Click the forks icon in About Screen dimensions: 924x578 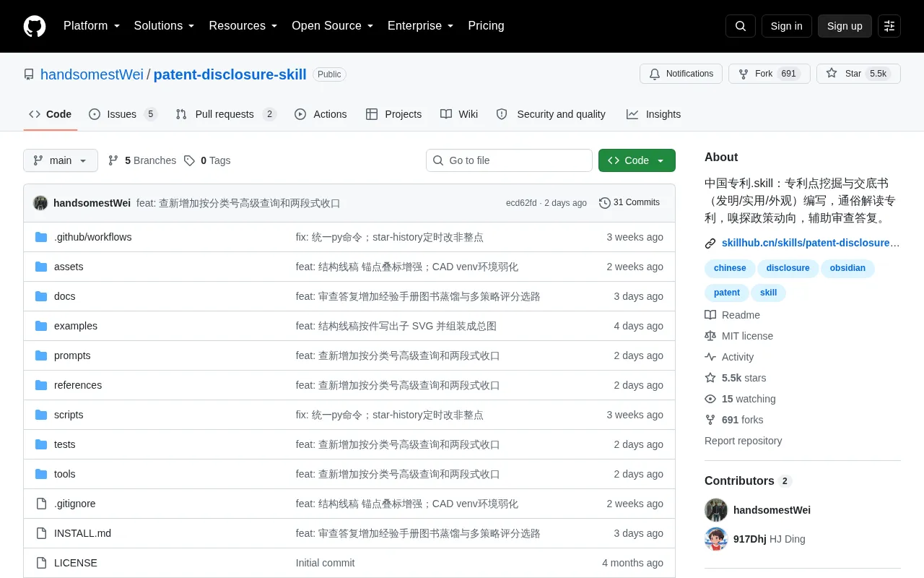pyautogui.click(x=710, y=420)
